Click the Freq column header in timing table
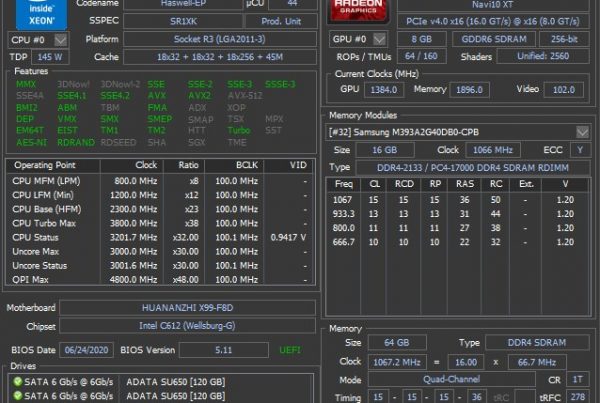600x403 pixels. coord(344,184)
